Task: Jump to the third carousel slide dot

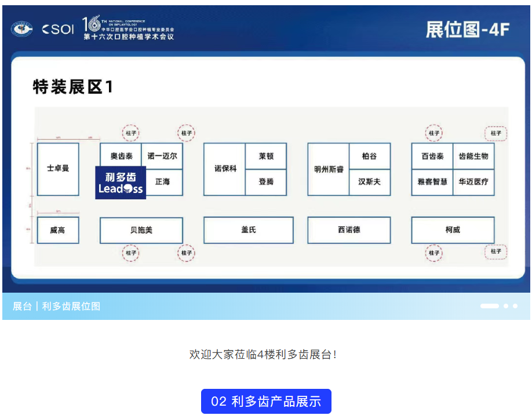Action: click(515, 306)
